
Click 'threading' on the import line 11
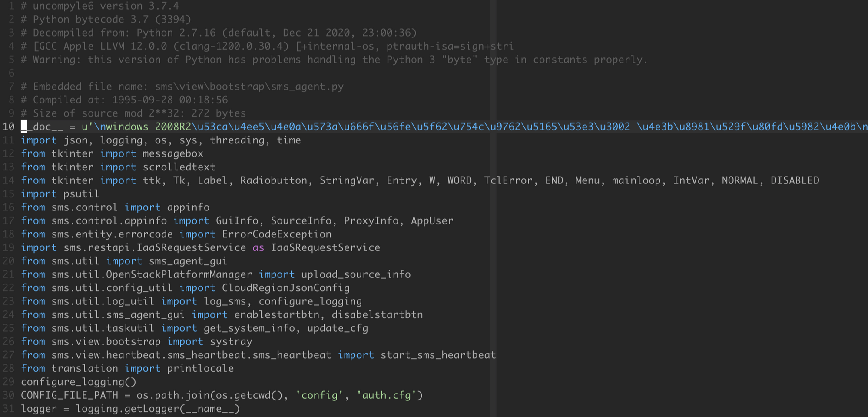click(237, 140)
